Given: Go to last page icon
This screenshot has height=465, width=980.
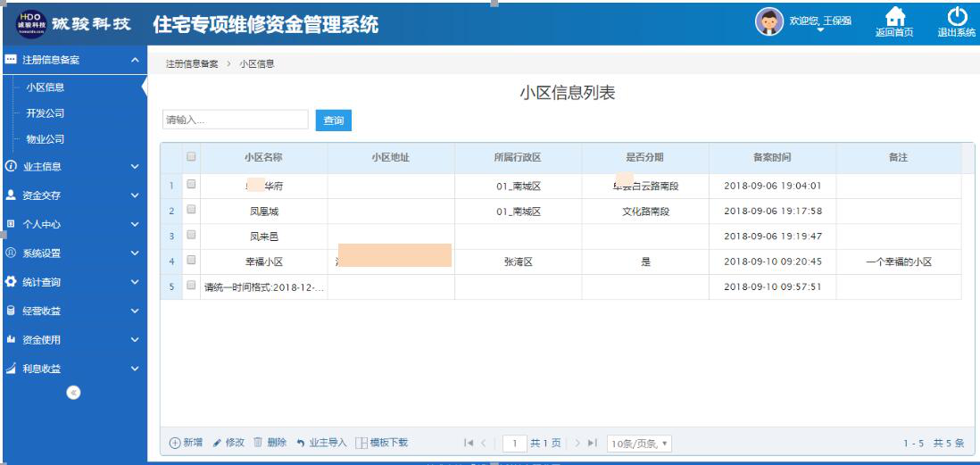Looking at the screenshot, I should click(594, 443).
